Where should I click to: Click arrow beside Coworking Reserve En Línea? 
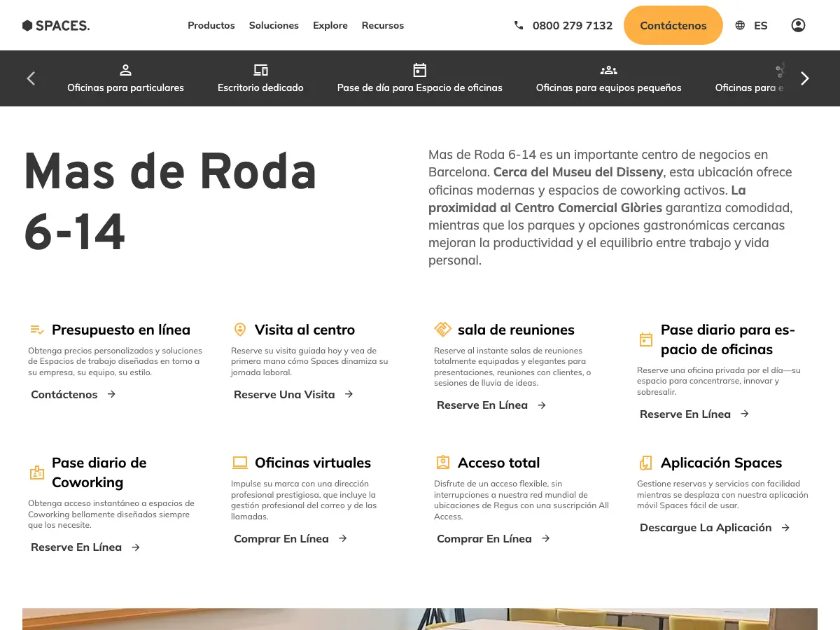pyautogui.click(x=135, y=547)
